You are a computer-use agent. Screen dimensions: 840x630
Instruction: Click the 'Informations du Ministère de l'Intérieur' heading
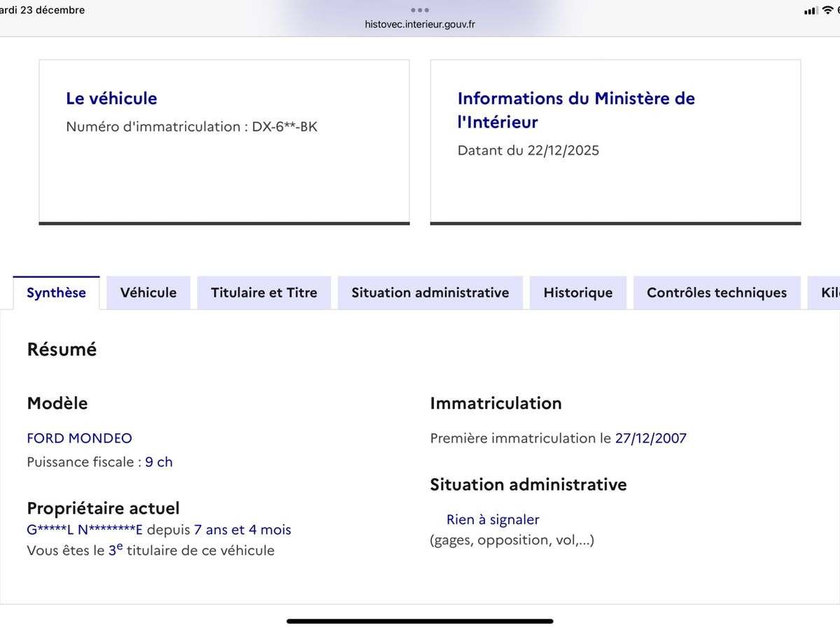[575, 110]
